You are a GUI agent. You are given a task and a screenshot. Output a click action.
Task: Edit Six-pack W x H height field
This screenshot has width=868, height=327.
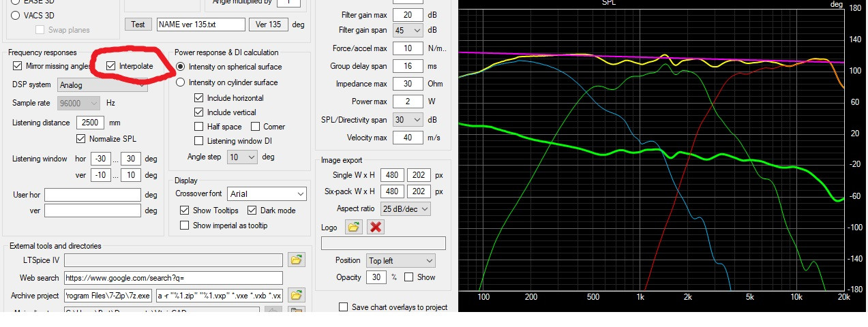pos(419,191)
